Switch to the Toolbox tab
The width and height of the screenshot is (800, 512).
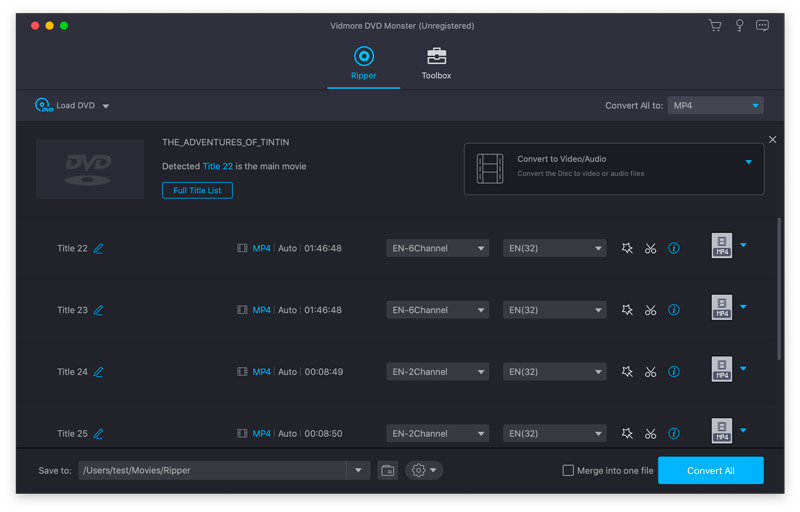[436, 63]
